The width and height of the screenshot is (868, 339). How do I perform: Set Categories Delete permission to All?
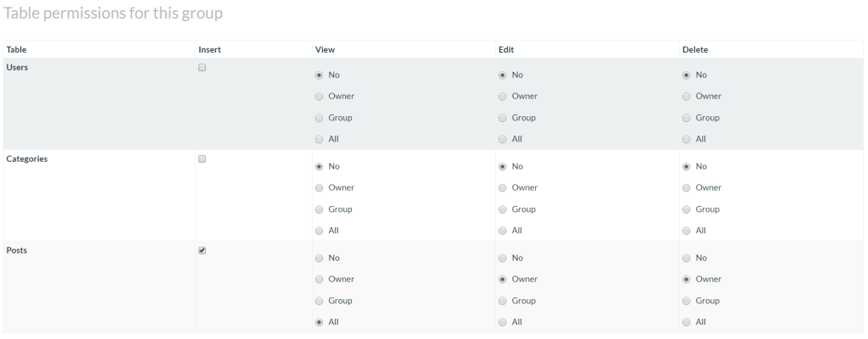(x=687, y=231)
